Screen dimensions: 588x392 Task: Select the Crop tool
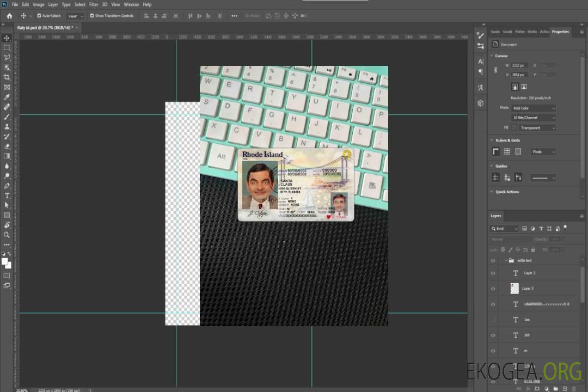7,77
